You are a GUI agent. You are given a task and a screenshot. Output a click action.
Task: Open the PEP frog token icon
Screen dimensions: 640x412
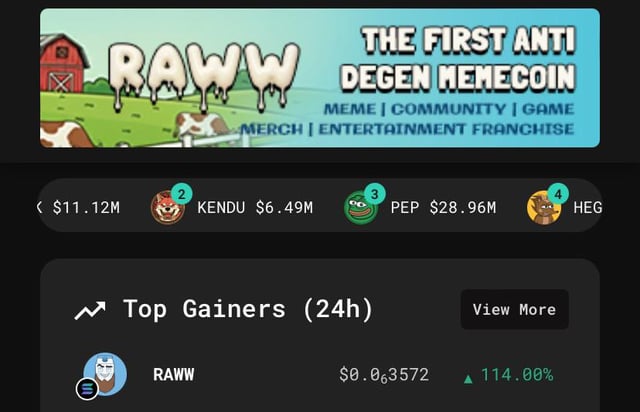point(360,208)
